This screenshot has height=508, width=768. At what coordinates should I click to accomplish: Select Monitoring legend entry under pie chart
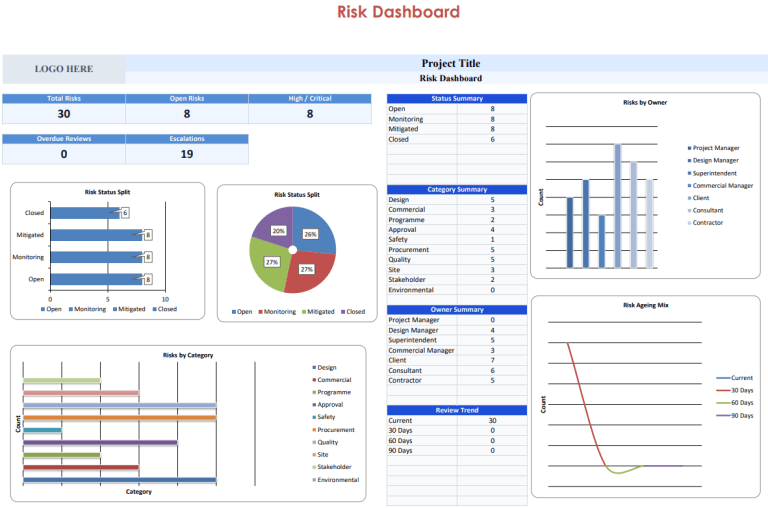277,312
